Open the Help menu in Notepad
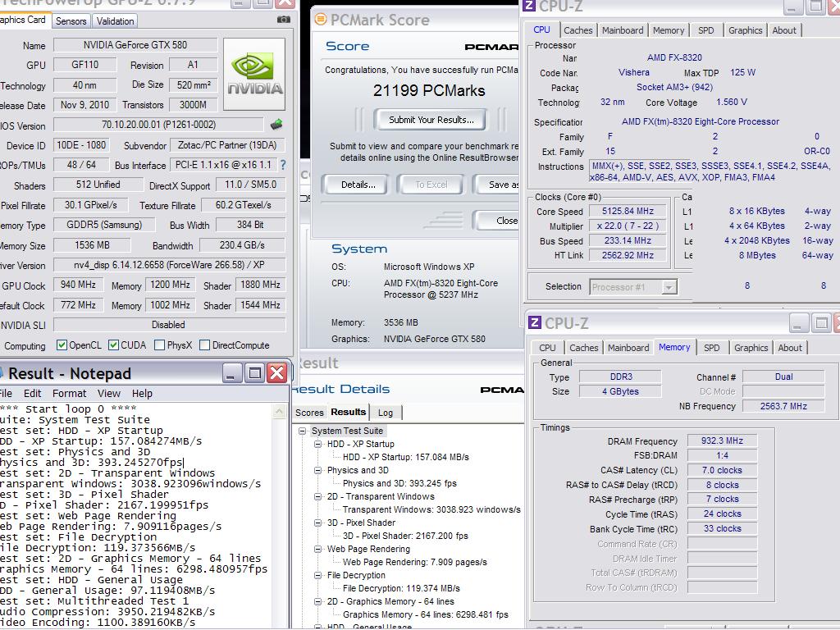 tap(142, 393)
